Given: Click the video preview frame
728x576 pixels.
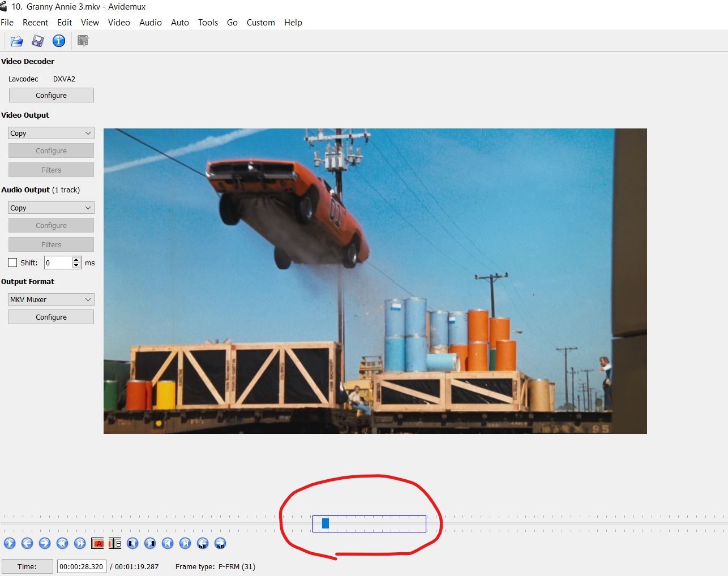Looking at the screenshot, I should tap(375, 281).
